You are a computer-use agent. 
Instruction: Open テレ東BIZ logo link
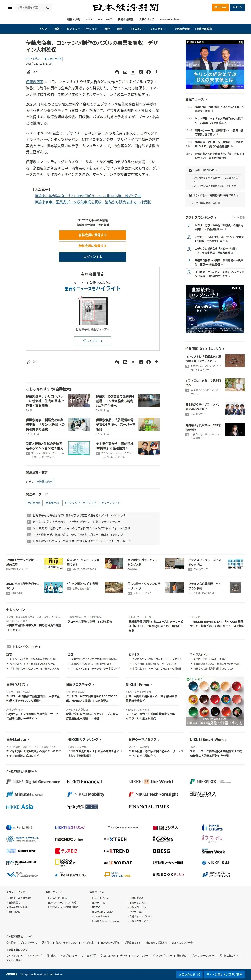point(66,851)
